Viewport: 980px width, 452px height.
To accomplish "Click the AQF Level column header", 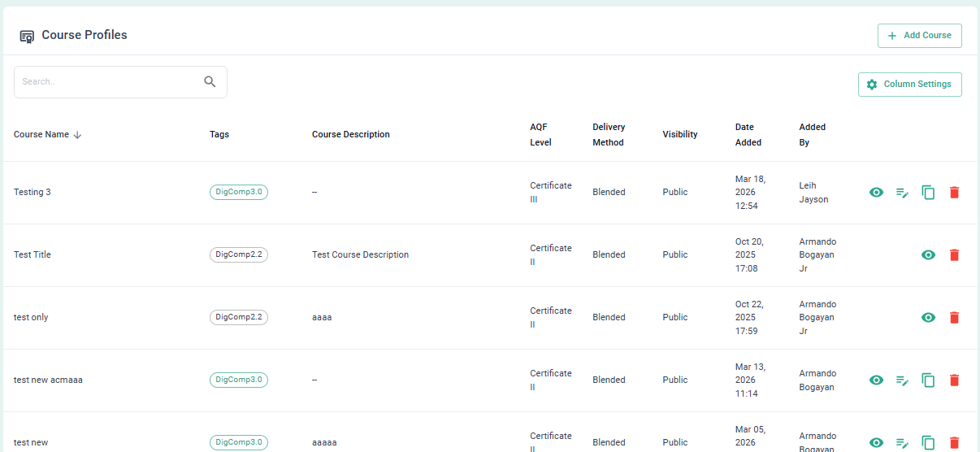I will pos(540,134).
